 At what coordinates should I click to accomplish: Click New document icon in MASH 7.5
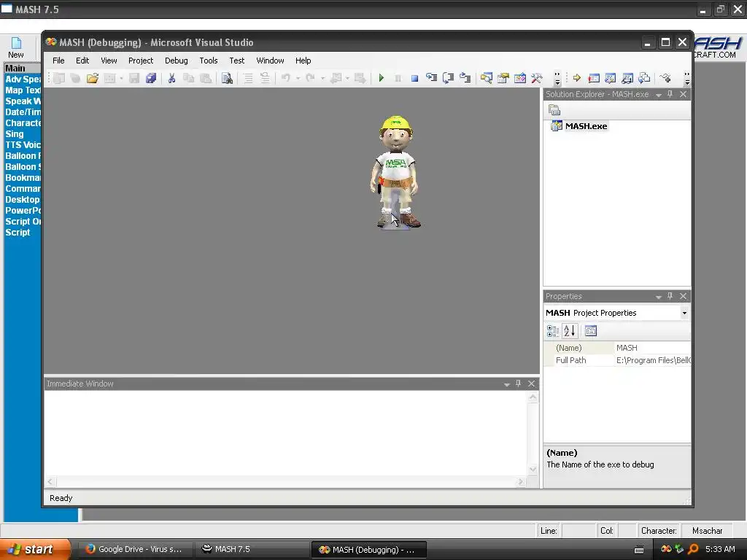(x=16, y=47)
